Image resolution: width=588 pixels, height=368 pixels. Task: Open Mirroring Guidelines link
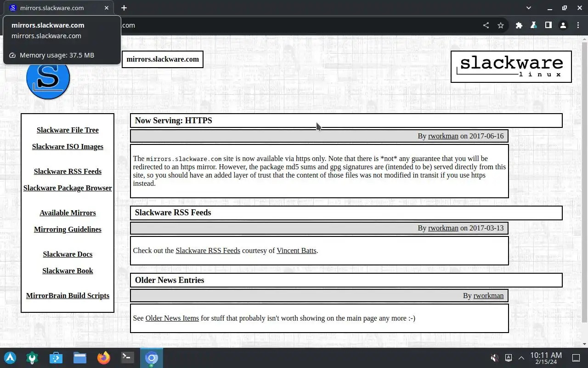click(68, 230)
